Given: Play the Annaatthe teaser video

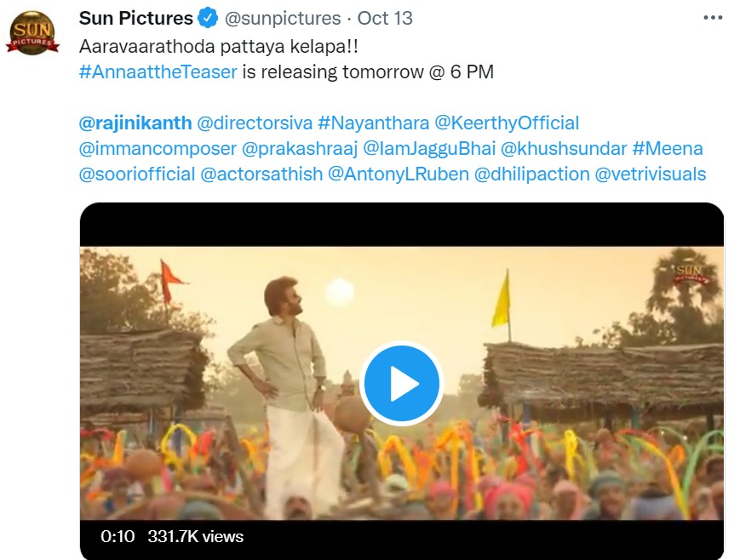Looking at the screenshot, I should [401, 383].
